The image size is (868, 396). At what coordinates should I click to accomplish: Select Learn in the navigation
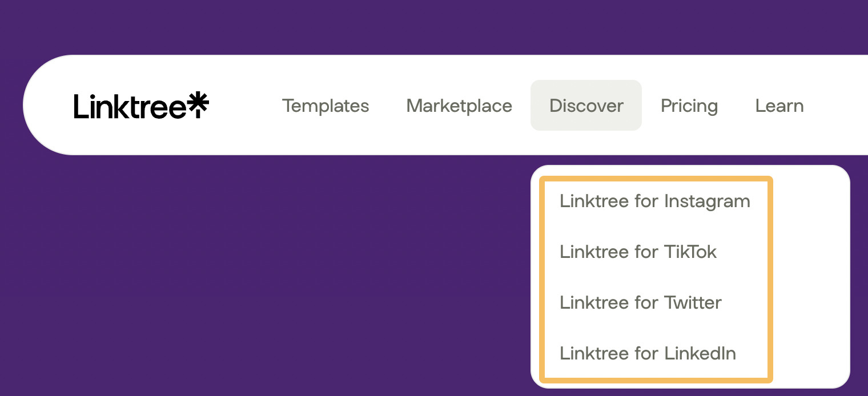pyautogui.click(x=779, y=106)
